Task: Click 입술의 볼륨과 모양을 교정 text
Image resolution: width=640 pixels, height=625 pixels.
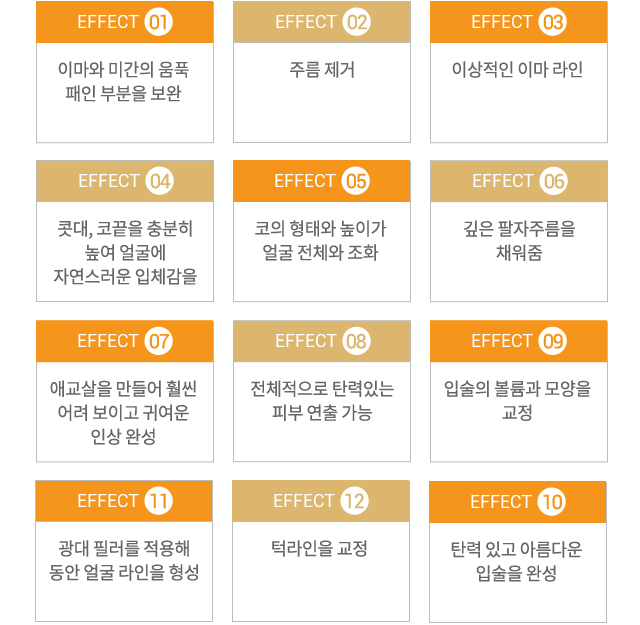Action: coord(517,400)
